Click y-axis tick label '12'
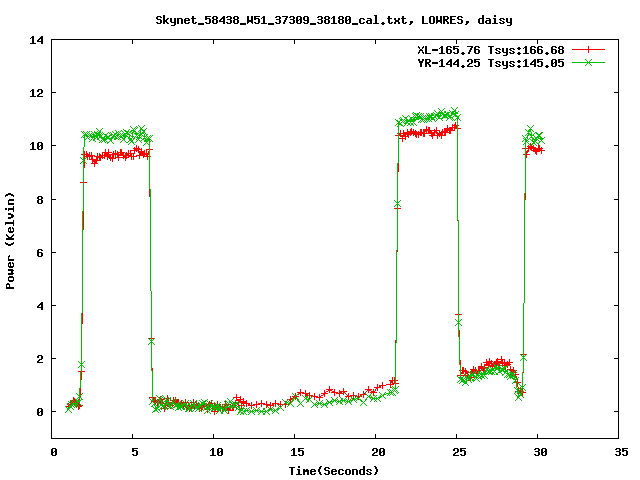This screenshot has width=640, height=480. 36,93
